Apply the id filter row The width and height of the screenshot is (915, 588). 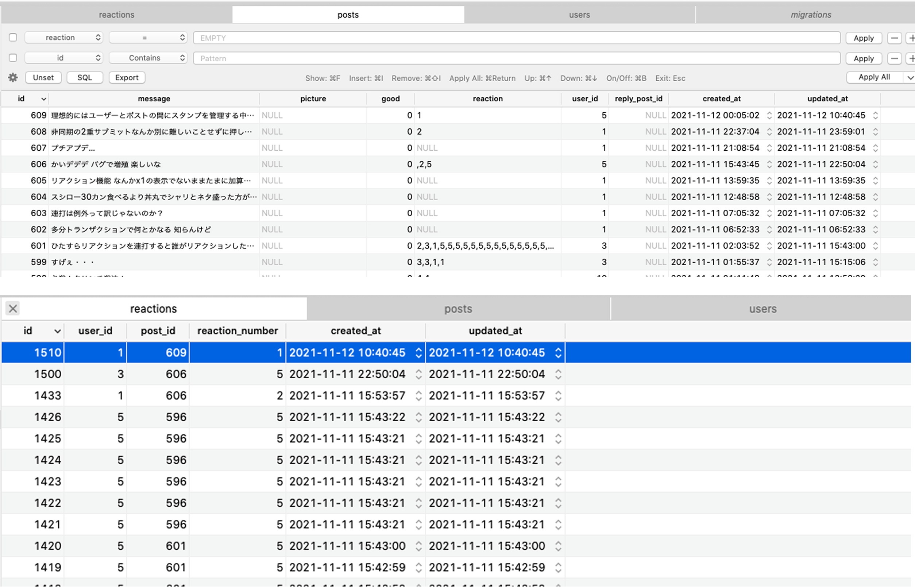click(864, 58)
